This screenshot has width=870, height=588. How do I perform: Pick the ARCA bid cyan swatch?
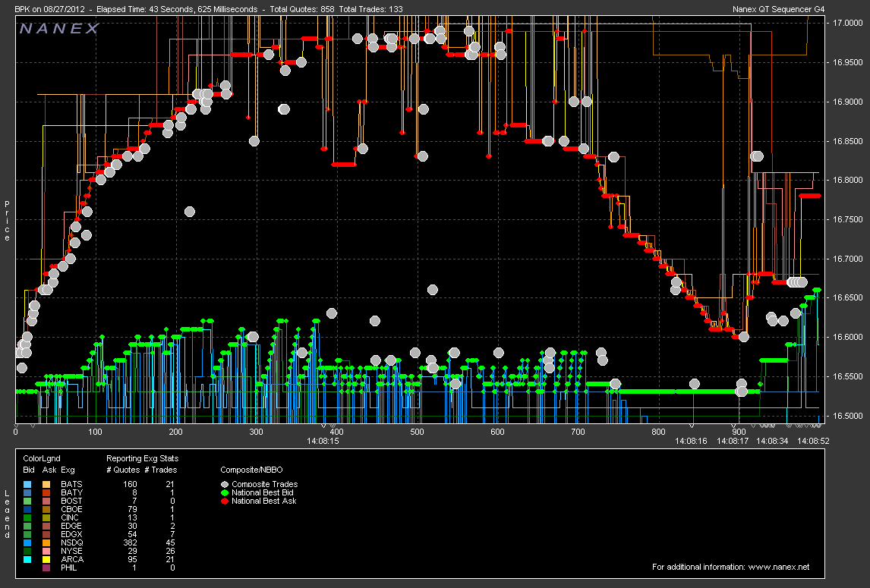pyautogui.click(x=28, y=559)
